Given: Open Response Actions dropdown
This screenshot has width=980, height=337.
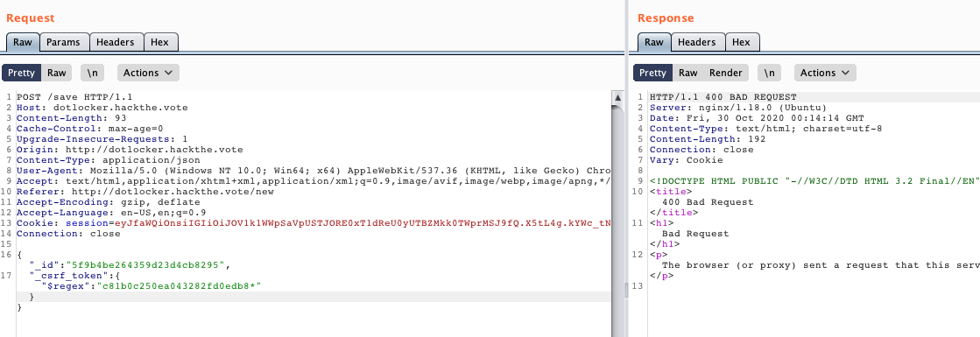Looking at the screenshot, I should (825, 73).
